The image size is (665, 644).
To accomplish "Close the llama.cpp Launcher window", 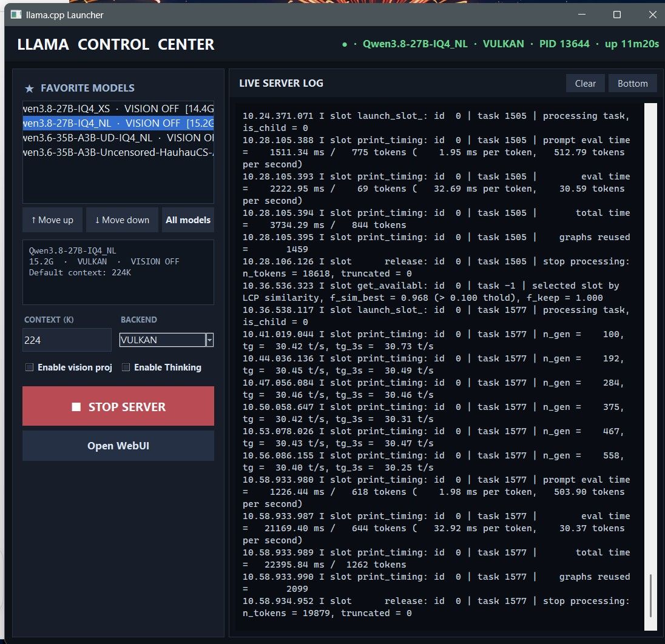I will coord(653,15).
